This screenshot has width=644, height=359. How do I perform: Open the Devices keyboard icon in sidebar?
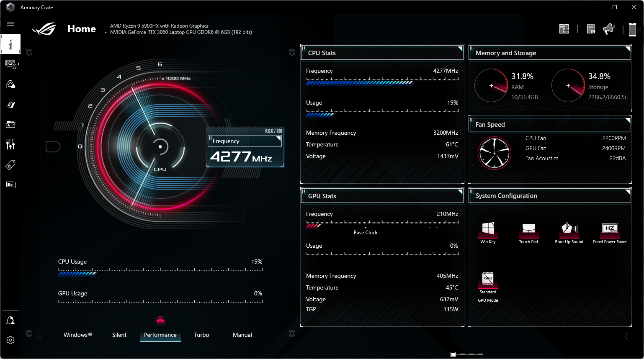pyautogui.click(x=10, y=64)
